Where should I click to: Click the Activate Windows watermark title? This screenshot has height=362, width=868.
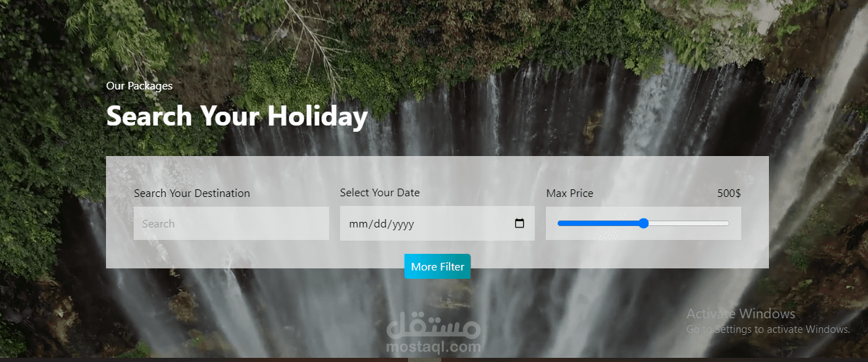coord(741,313)
